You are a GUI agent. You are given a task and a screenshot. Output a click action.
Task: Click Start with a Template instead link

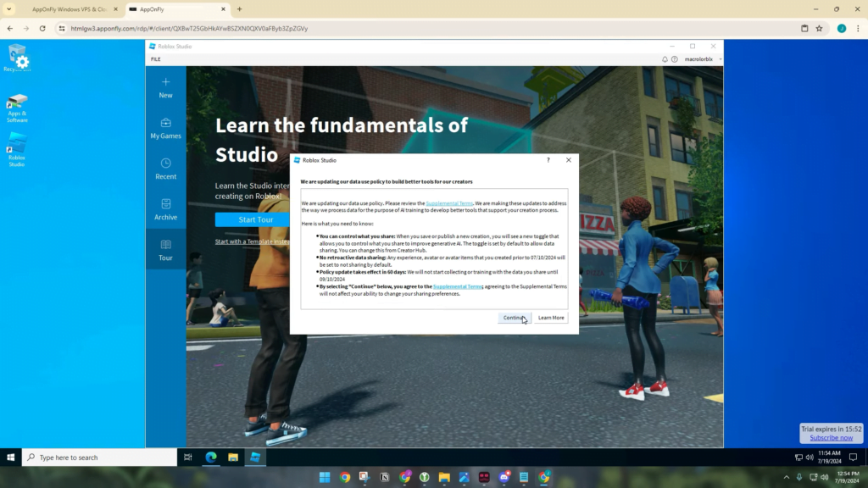[x=252, y=241]
